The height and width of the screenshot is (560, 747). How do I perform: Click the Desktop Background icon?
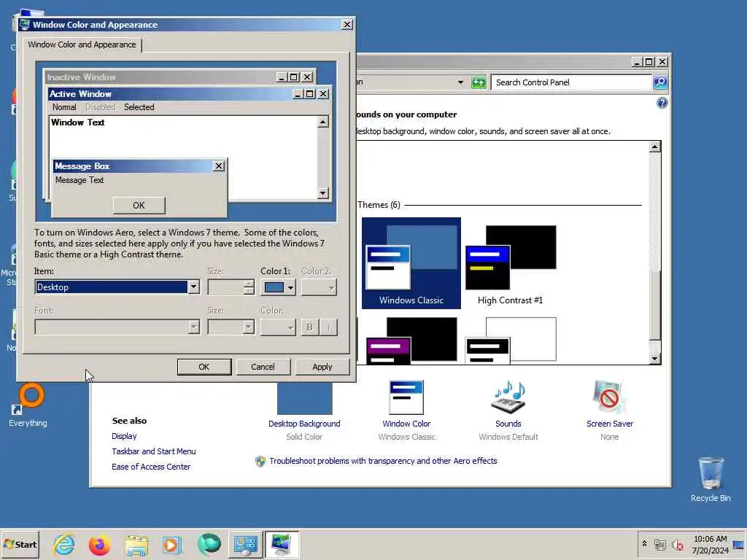(304, 399)
